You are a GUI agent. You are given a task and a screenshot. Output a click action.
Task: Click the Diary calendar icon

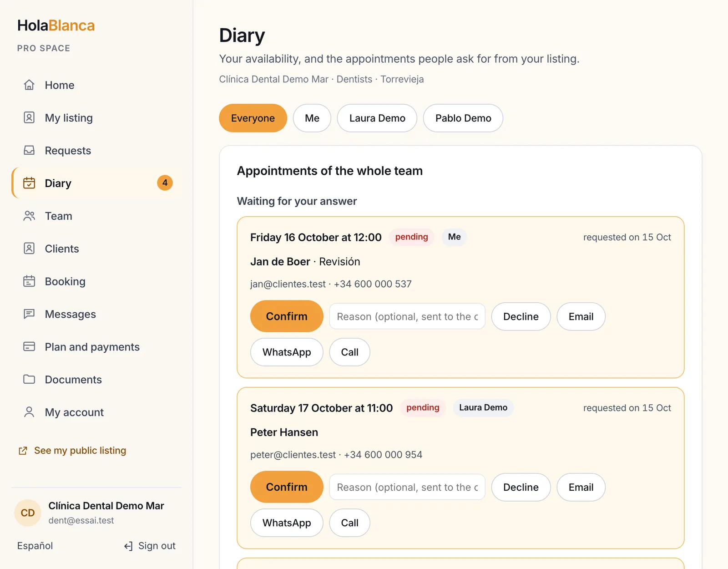29,183
